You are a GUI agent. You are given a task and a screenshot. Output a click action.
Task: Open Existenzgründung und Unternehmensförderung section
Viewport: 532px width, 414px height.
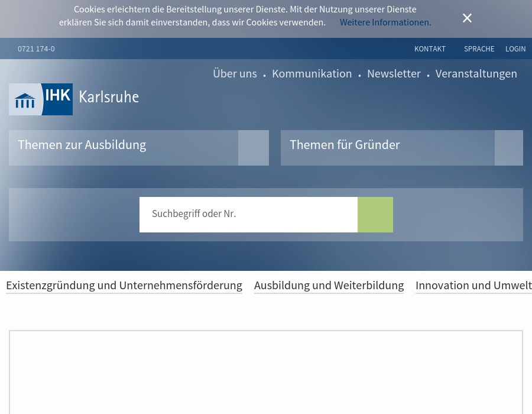124,285
